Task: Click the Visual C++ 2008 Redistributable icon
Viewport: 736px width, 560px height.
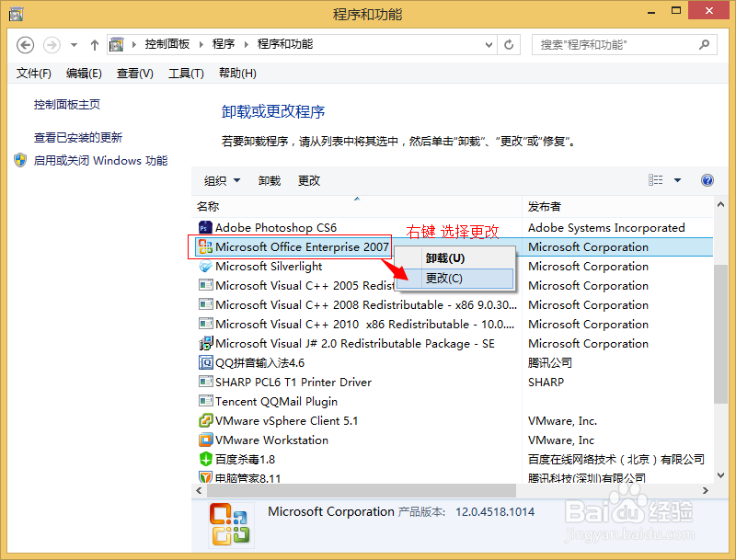Action: tap(205, 305)
